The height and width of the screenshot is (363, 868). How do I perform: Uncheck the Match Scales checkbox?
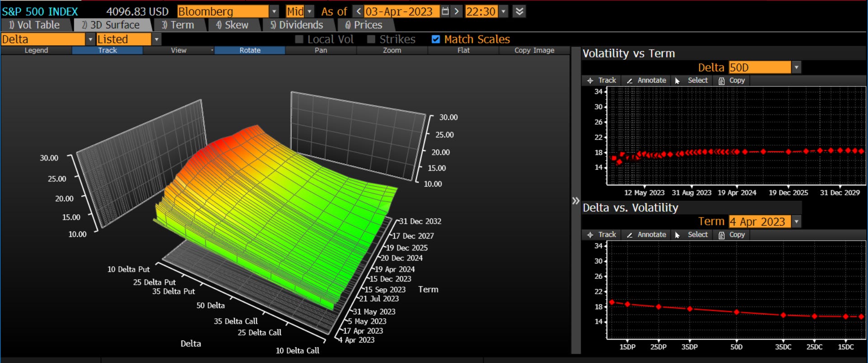pos(436,39)
